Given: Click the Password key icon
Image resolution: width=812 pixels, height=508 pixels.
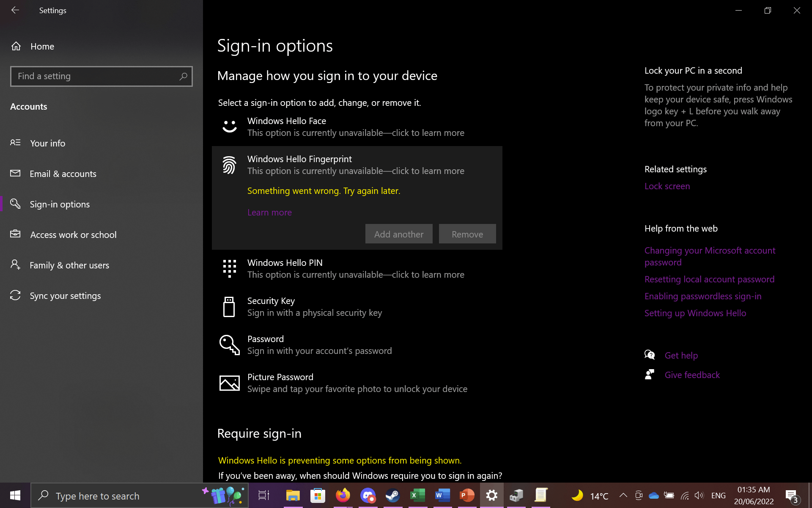Looking at the screenshot, I should 229,344.
